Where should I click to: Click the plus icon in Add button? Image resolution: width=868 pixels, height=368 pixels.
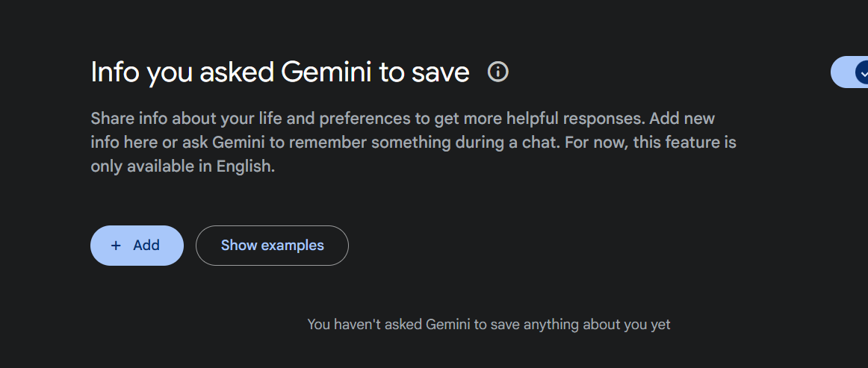116,246
